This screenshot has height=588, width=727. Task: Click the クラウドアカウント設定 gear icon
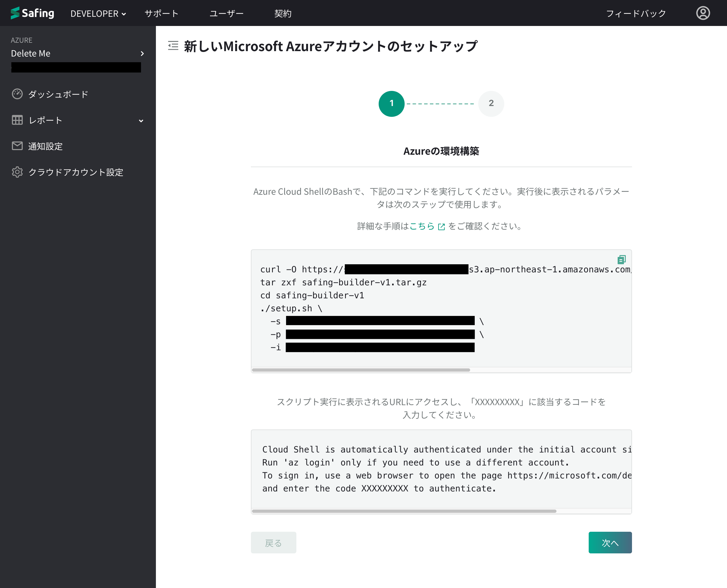(x=17, y=172)
